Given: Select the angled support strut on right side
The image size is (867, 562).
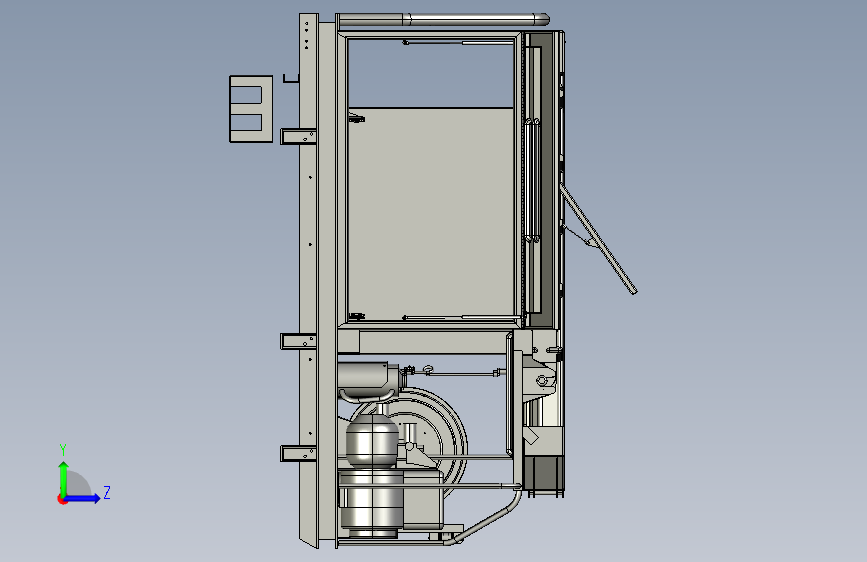Looking at the screenshot, I should coord(598,238).
